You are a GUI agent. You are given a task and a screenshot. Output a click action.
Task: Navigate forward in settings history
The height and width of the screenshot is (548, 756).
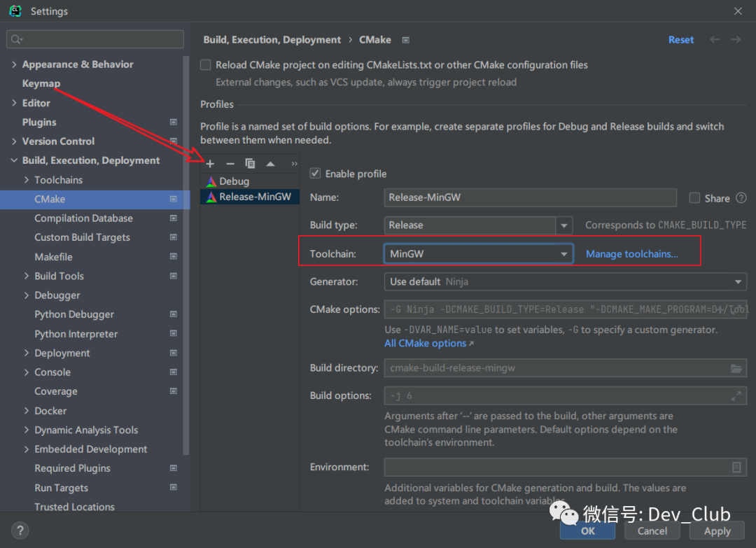736,39
